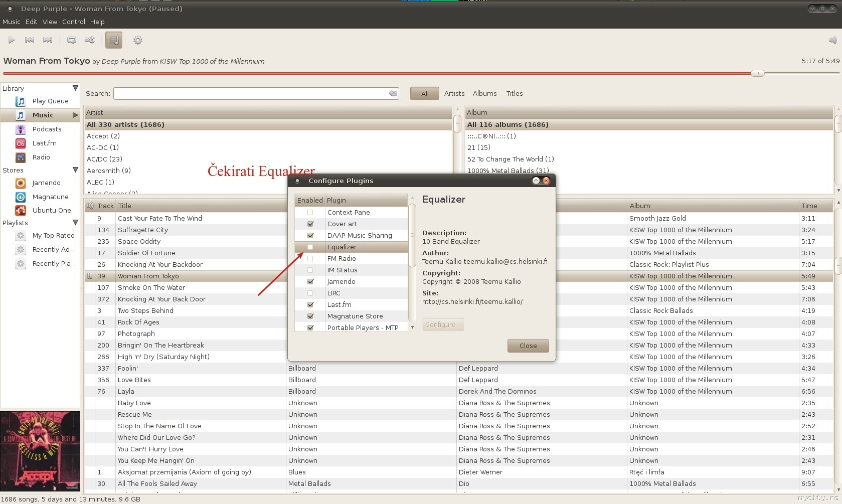Sort tracks by Time column
Image resolution: width=842 pixels, height=504 pixels.
click(816, 206)
